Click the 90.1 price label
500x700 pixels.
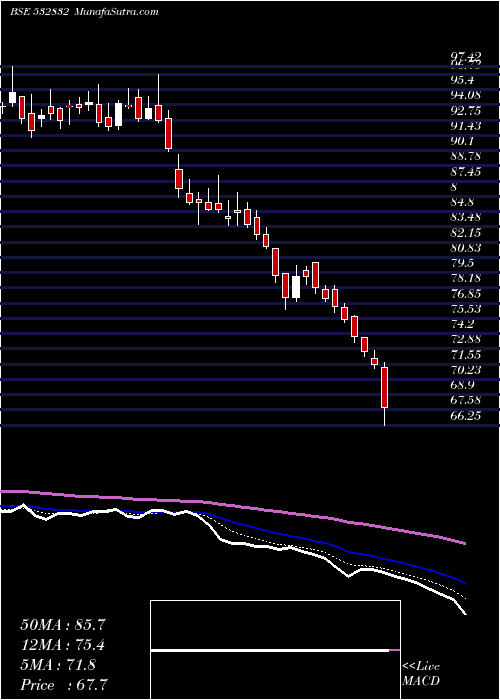[462, 141]
